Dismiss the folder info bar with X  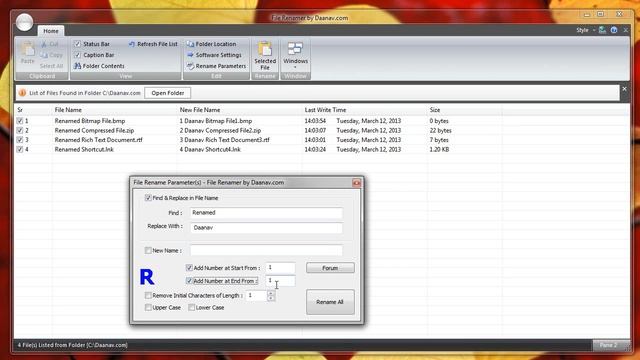[x=624, y=89]
